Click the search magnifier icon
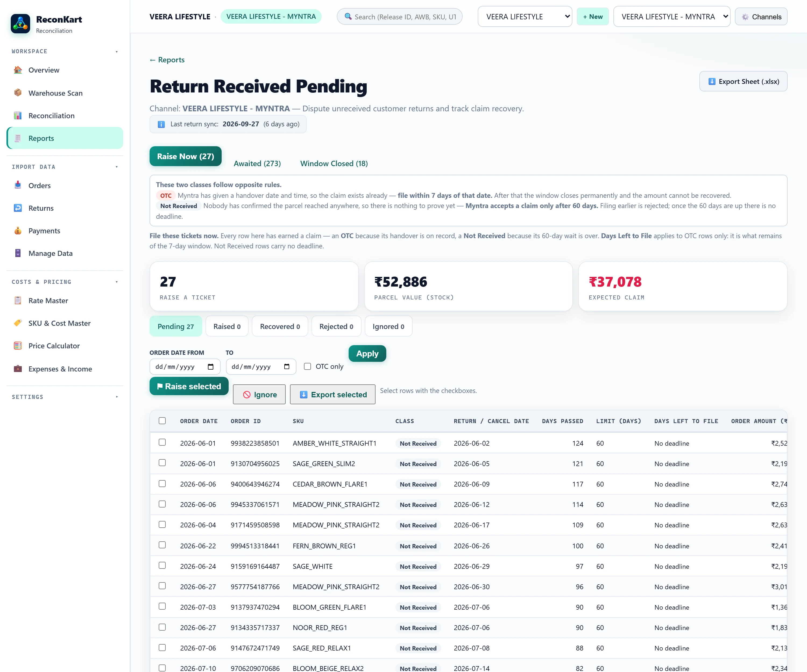 coord(348,16)
